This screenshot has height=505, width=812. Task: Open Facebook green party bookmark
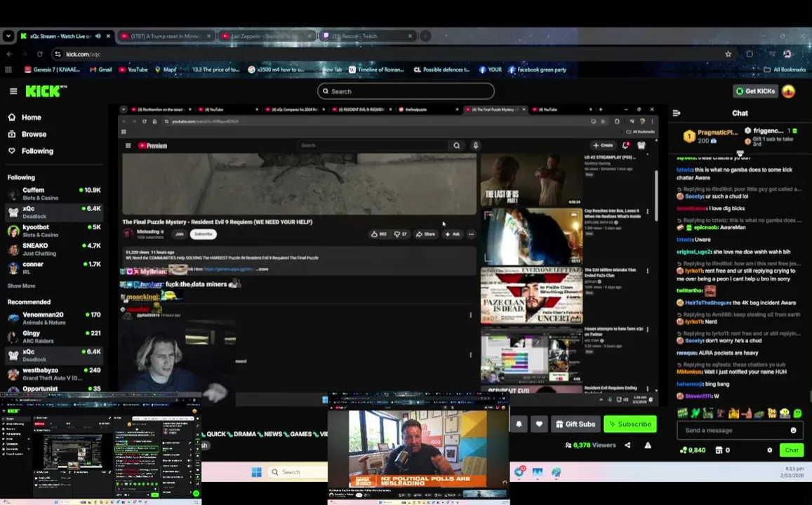pyautogui.click(x=538, y=69)
